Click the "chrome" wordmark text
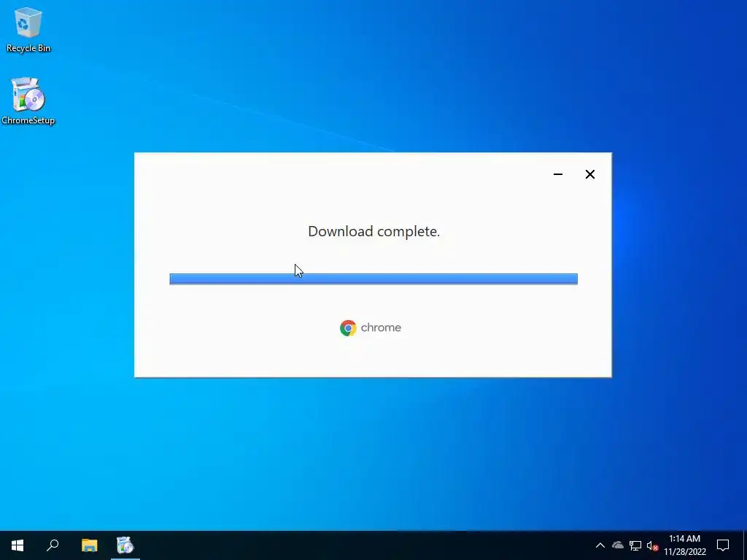The height and width of the screenshot is (560, 747). click(x=381, y=327)
